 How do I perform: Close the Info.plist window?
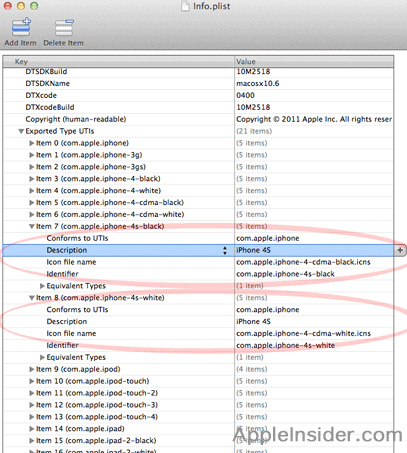coord(8,6)
